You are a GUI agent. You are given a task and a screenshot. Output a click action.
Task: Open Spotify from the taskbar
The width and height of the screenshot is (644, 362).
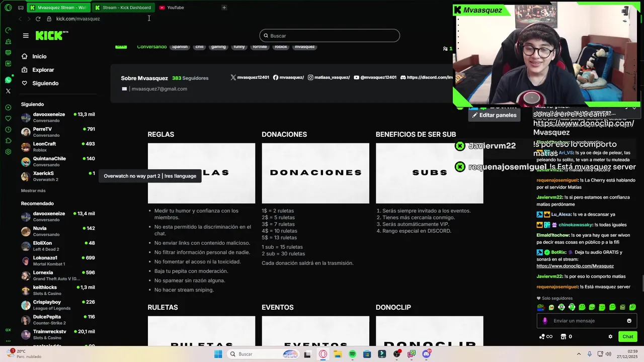coord(352,354)
